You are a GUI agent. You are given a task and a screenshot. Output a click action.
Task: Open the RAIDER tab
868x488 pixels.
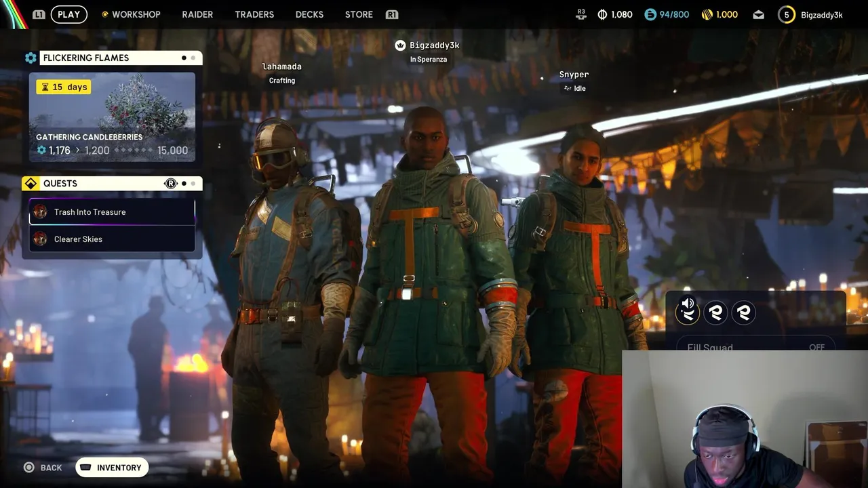pyautogui.click(x=197, y=14)
